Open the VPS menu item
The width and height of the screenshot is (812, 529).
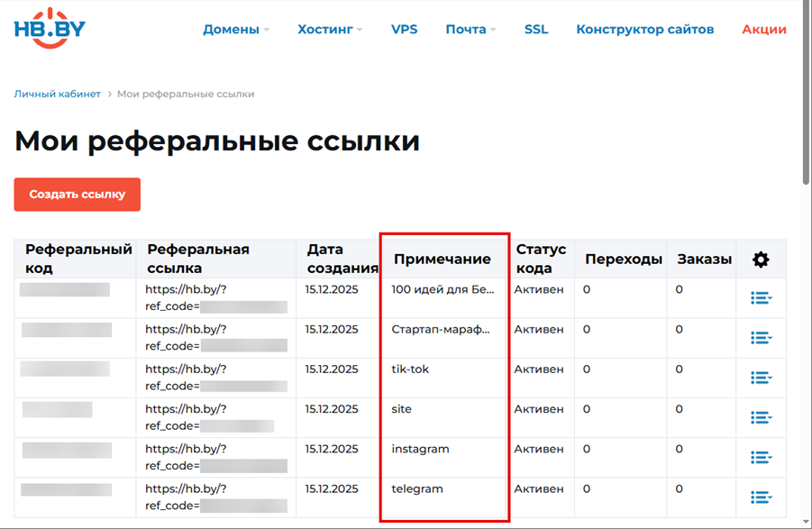(404, 30)
